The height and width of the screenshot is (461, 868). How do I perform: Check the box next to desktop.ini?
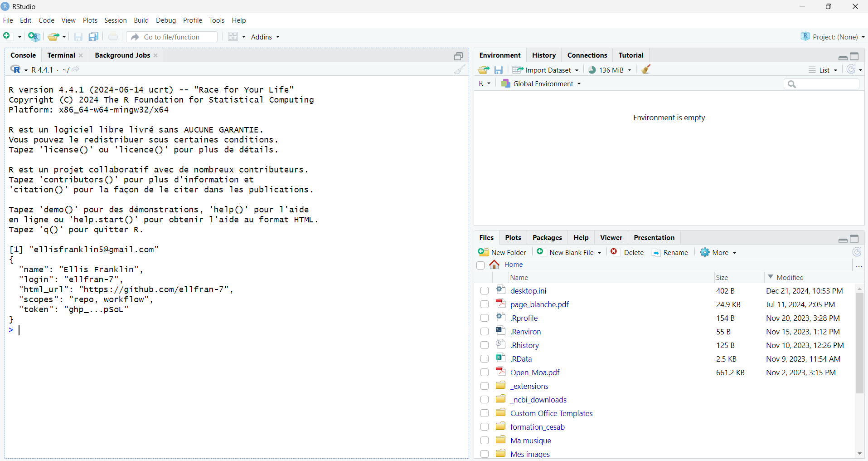point(485,291)
